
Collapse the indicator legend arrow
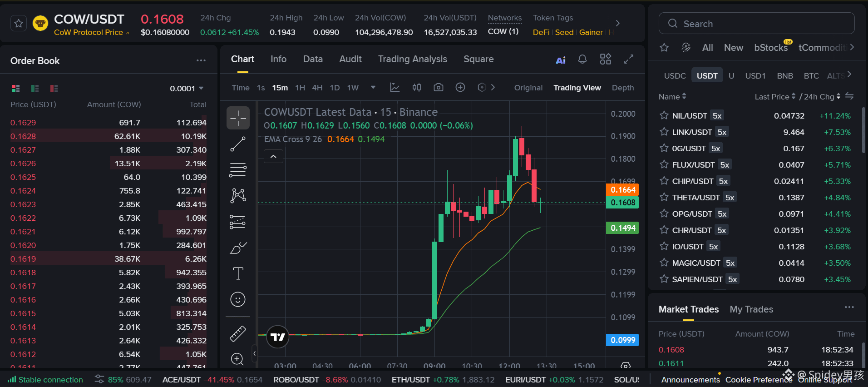point(273,156)
